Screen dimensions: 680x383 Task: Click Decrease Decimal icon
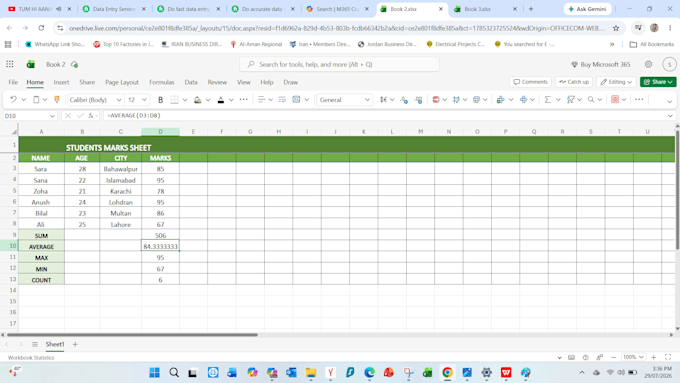click(418, 100)
